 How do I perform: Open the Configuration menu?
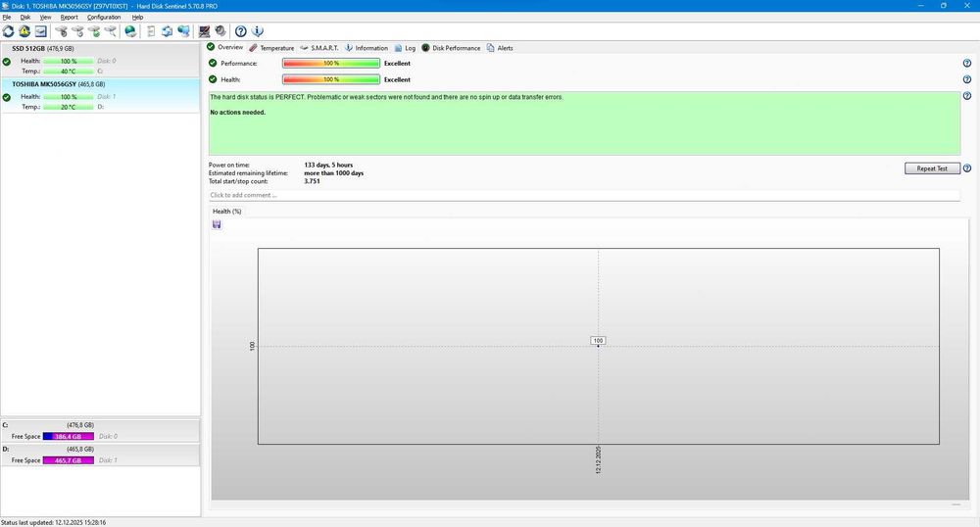(x=104, y=17)
